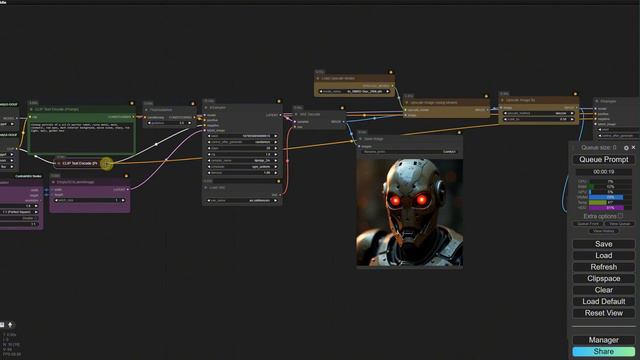
Task: Click the Queue size: 0 label
Action: tap(599, 147)
